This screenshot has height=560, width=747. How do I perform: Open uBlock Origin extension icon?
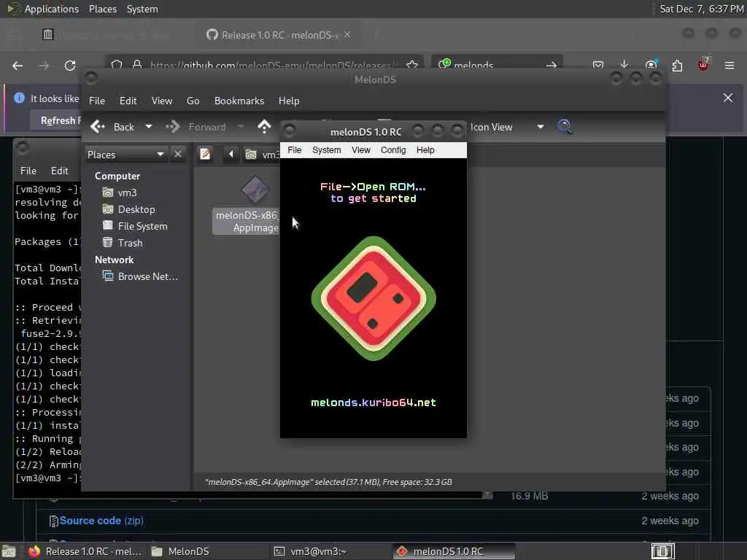(703, 64)
